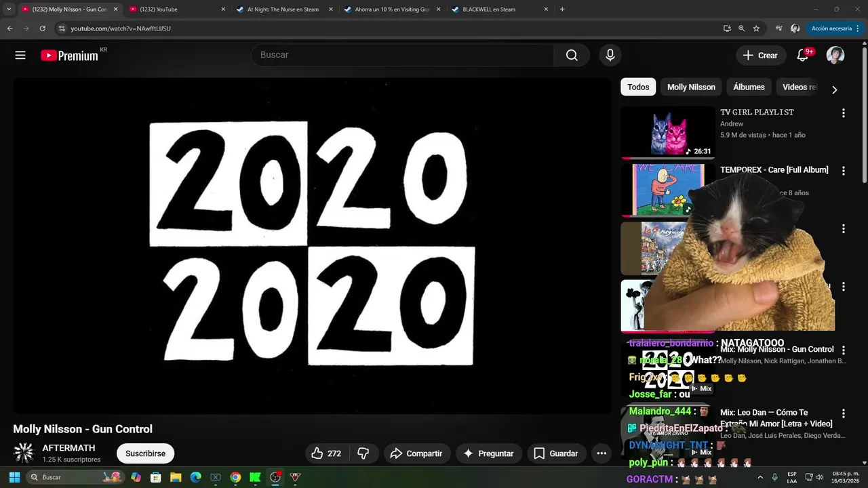Show hidden system tray icons
The image size is (868, 488).
tap(760, 477)
